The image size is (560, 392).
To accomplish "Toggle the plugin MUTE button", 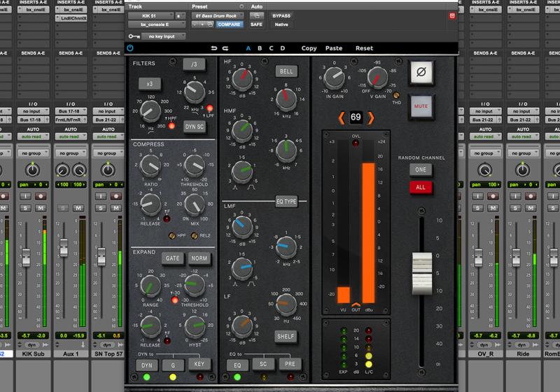I will [x=421, y=106].
